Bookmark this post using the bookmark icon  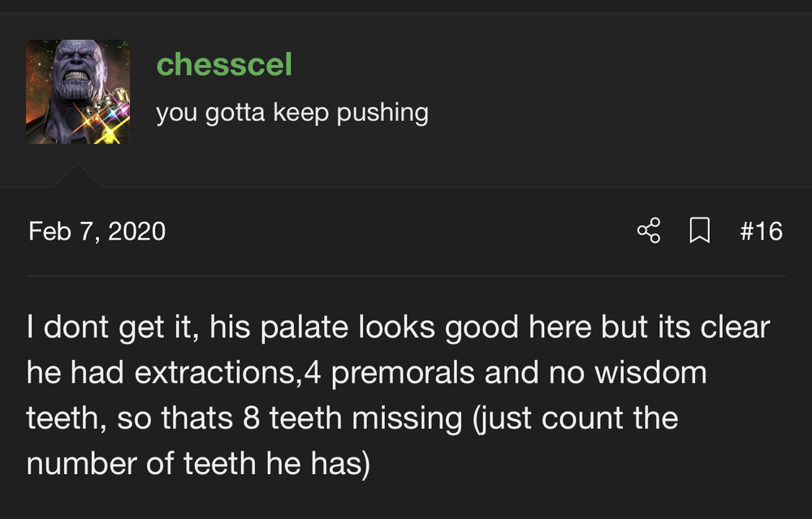pos(698,231)
